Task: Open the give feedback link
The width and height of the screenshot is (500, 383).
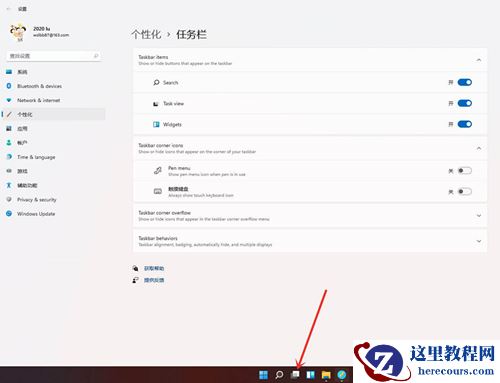Action: click(154, 280)
